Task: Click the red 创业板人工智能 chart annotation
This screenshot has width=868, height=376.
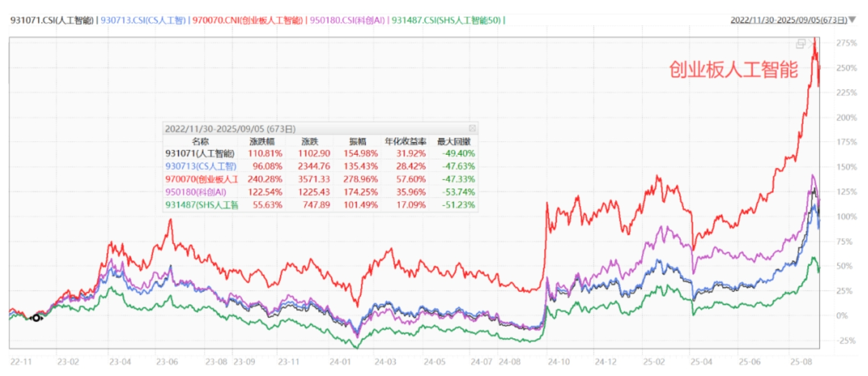Action: [733, 70]
